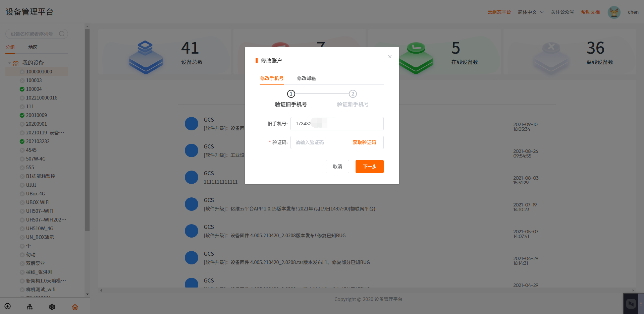This screenshot has width=644, height=314.
Task: Click online status icon of 20010009
Action: (22, 115)
